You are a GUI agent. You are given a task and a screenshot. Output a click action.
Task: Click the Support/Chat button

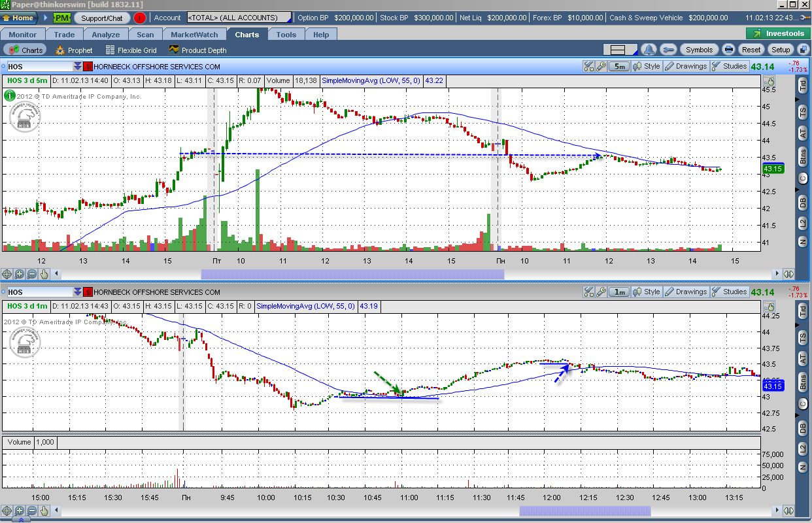101,18
